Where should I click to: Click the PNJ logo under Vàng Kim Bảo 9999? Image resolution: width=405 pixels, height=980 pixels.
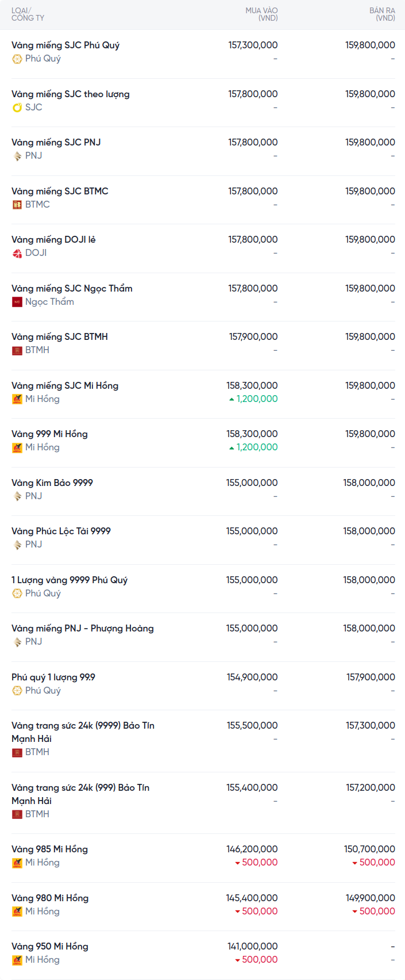17,496
